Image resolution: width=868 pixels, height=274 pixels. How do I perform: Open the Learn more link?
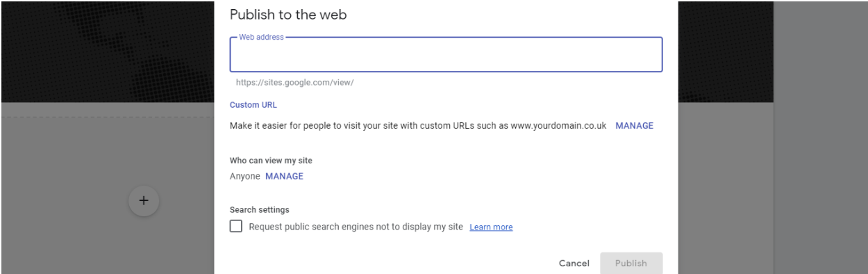click(x=491, y=227)
